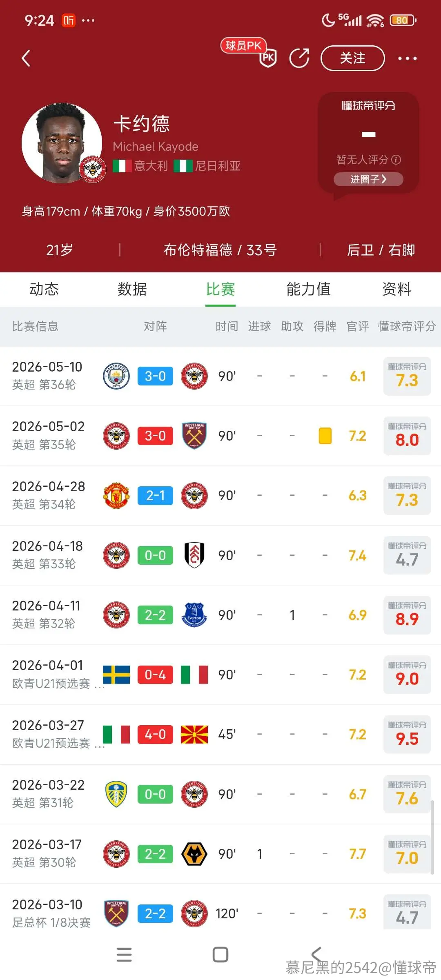This screenshot has width=441, height=980.
Task: Expand 进圈子 circle link
Action: tap(368, 179)
